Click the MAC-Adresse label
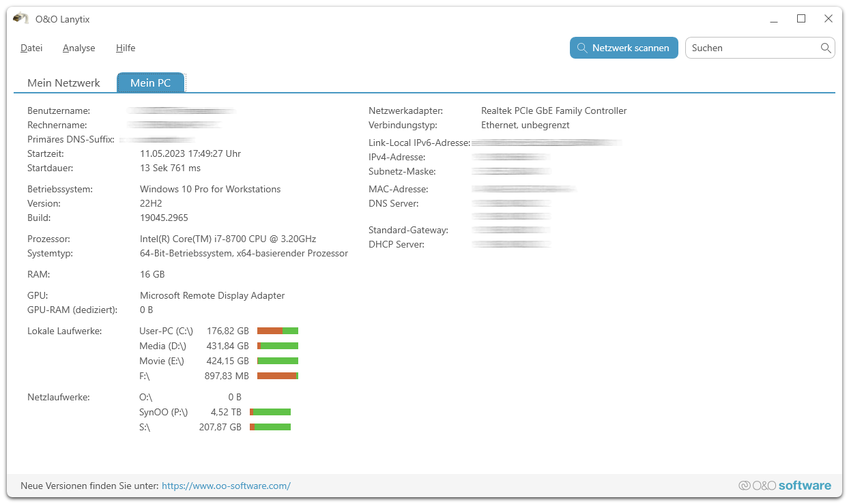This screenshot has width=849, height=504. (399, 189)
